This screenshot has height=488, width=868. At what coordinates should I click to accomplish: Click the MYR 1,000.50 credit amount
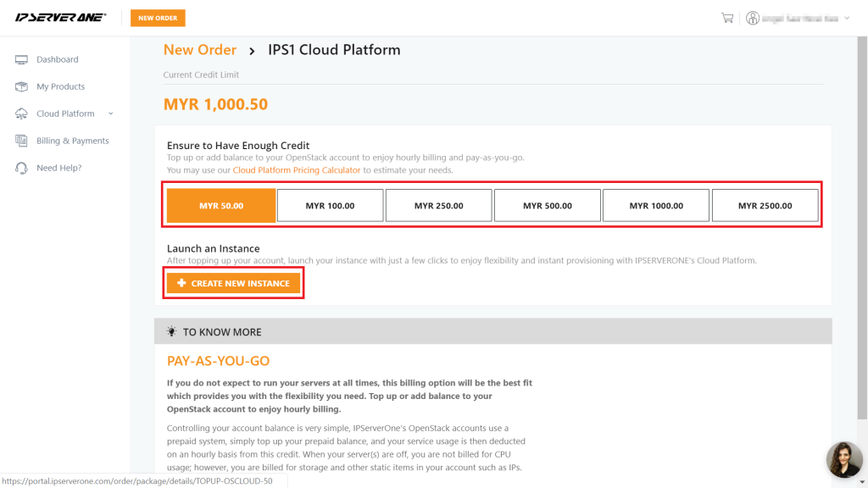215,104
